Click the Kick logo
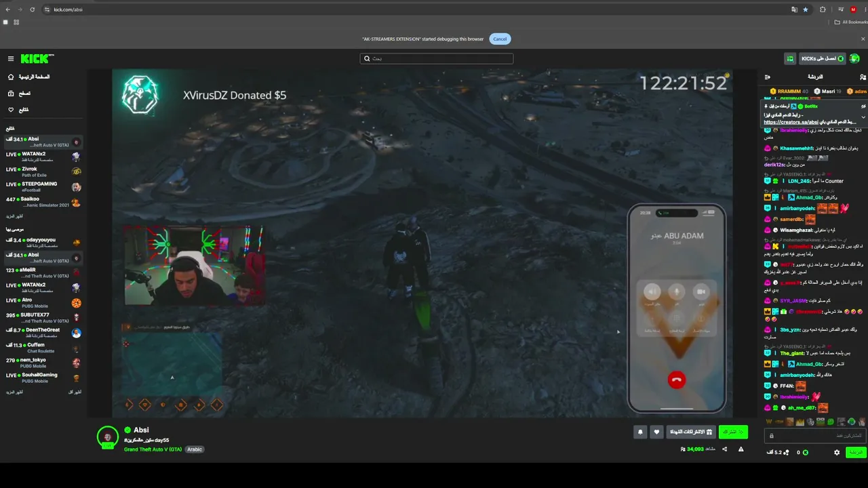 (37, 59)
